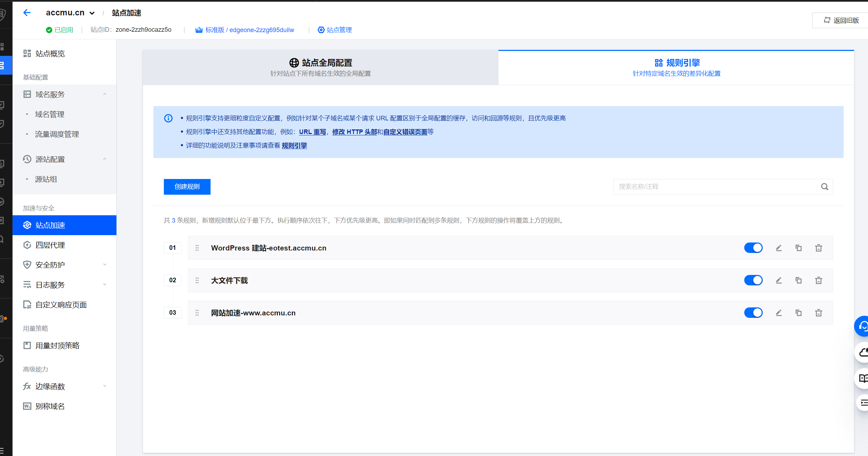
Task: Copy the 大文件下载 rule
Action: [x=799, y=280]
